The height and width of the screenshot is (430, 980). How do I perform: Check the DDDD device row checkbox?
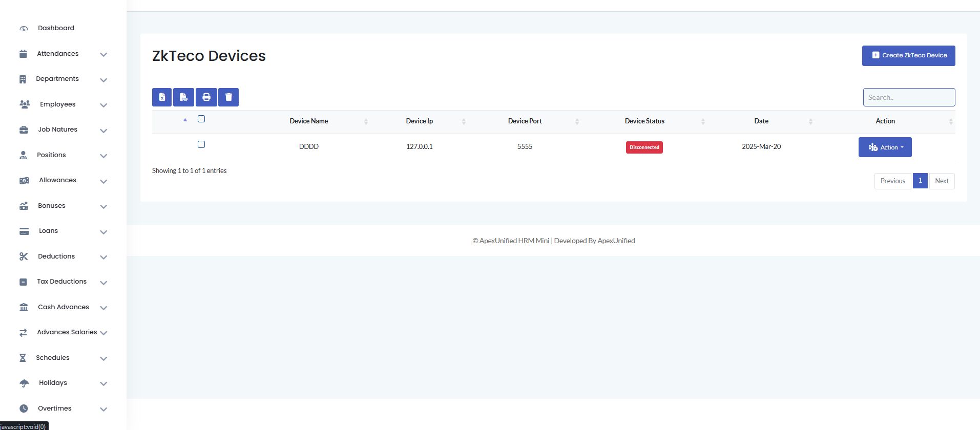point(201,144)
